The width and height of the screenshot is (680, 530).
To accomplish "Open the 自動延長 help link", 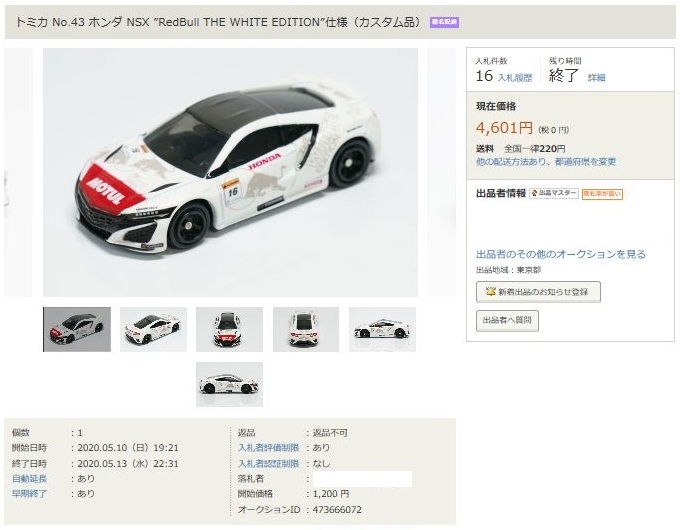I will pyautogui.click(x=29, y=478).
